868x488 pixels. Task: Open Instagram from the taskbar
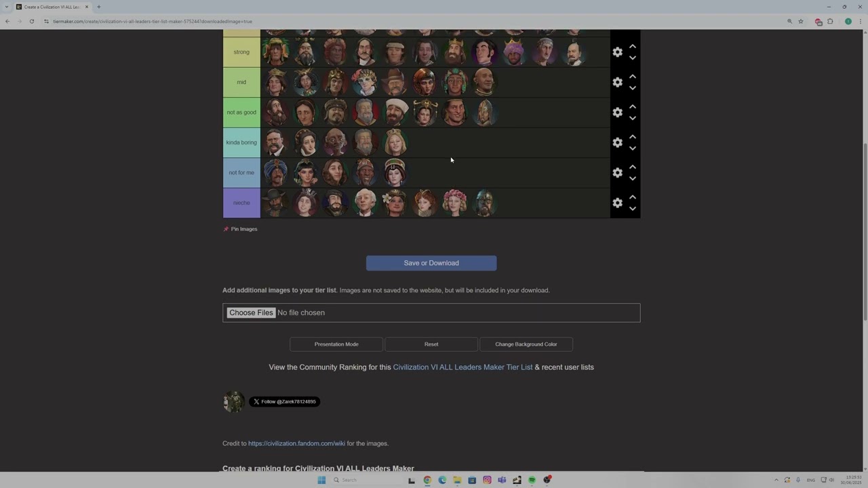(x=487, y=480)
